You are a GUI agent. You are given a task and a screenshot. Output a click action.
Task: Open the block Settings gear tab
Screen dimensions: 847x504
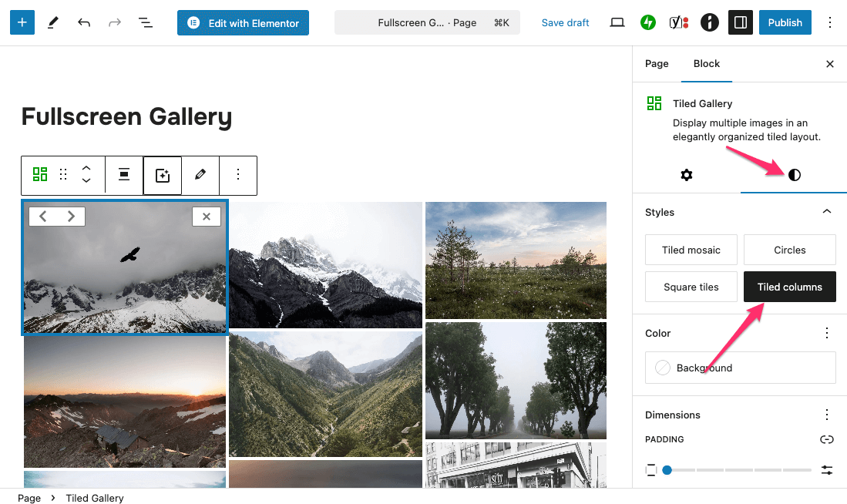686,175
